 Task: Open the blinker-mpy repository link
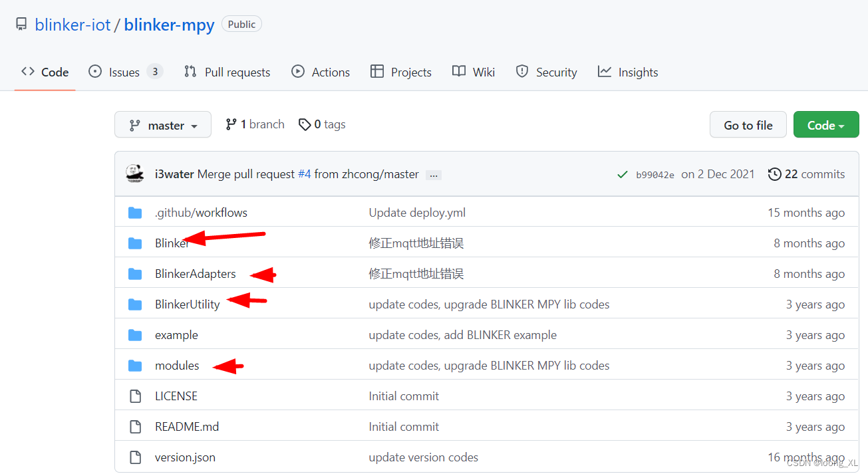[169, 25]
